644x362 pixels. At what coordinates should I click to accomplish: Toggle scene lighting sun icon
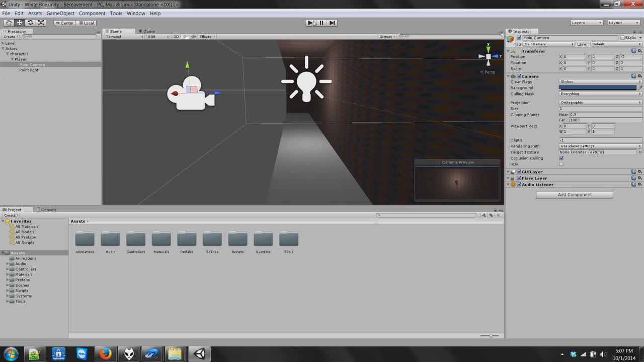click(185, 37)
